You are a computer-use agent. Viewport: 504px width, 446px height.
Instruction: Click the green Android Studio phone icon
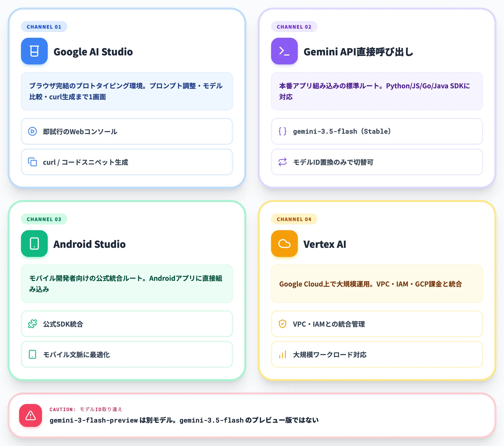[34, 244]
